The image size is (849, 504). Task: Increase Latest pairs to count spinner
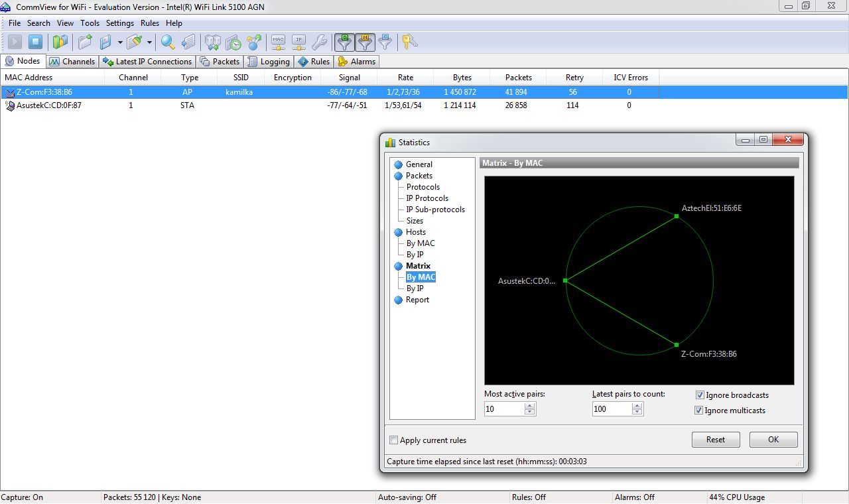pyautogui.click(x=637, y=406)
